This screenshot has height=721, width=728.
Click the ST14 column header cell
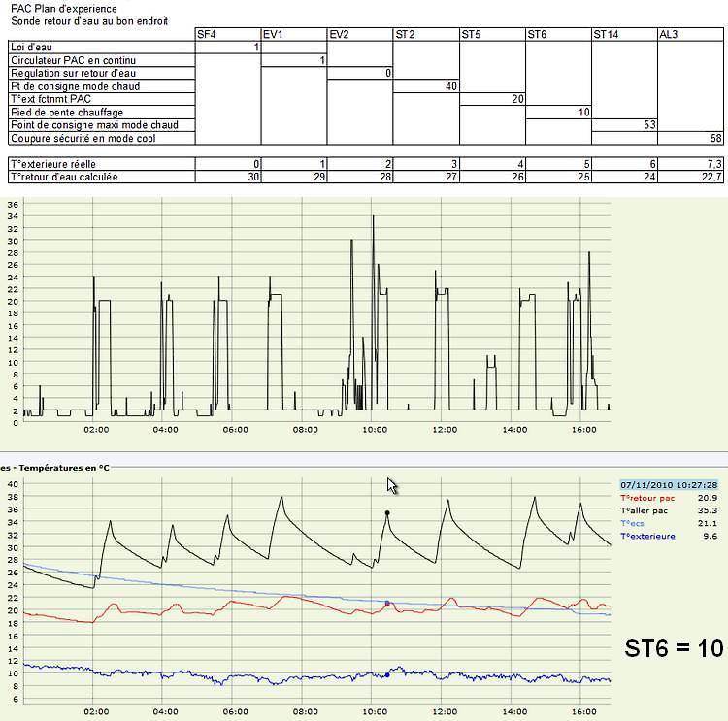623,35
